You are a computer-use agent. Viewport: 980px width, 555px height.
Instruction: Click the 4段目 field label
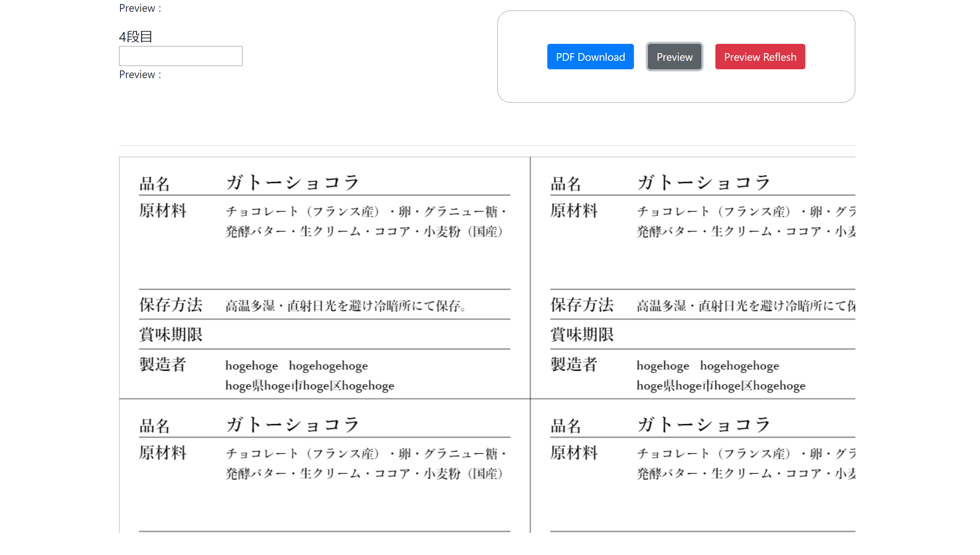135,37
